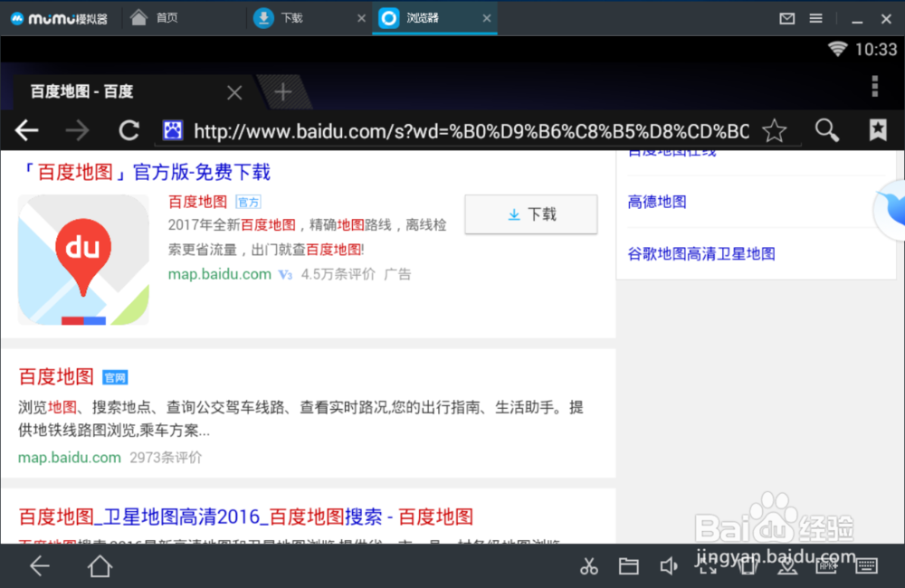Open the browser three-dot overflow menu
Viewport: 905px width, 588px height.
pos(875,86)
